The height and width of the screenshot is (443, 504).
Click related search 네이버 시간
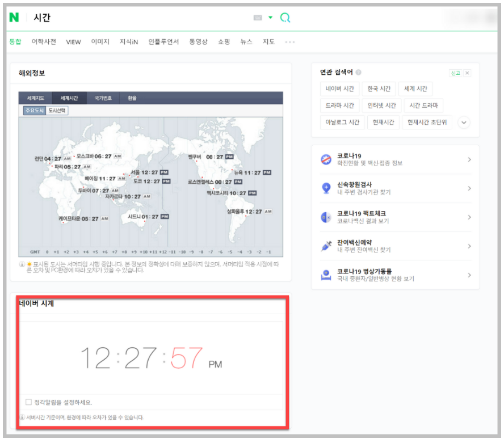tap(339, 88)
